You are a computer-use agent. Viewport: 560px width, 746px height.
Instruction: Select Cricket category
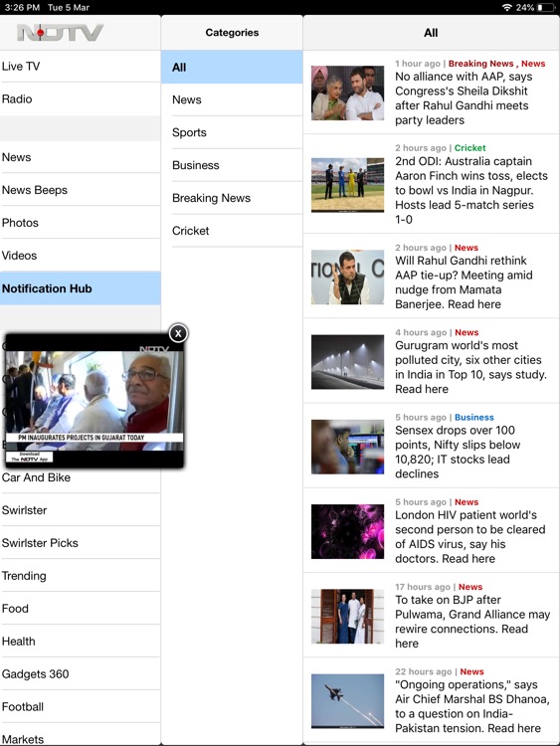pos(232,231)
